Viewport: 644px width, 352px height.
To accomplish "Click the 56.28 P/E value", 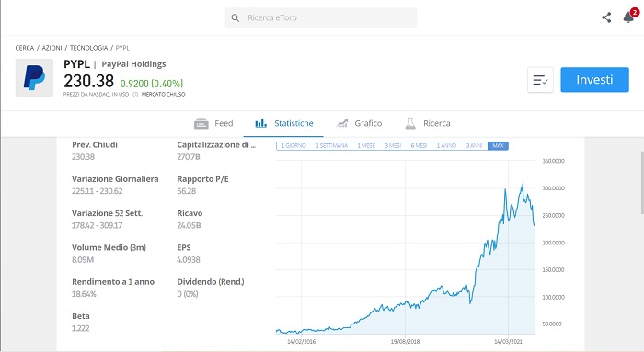I will point(187,191).
